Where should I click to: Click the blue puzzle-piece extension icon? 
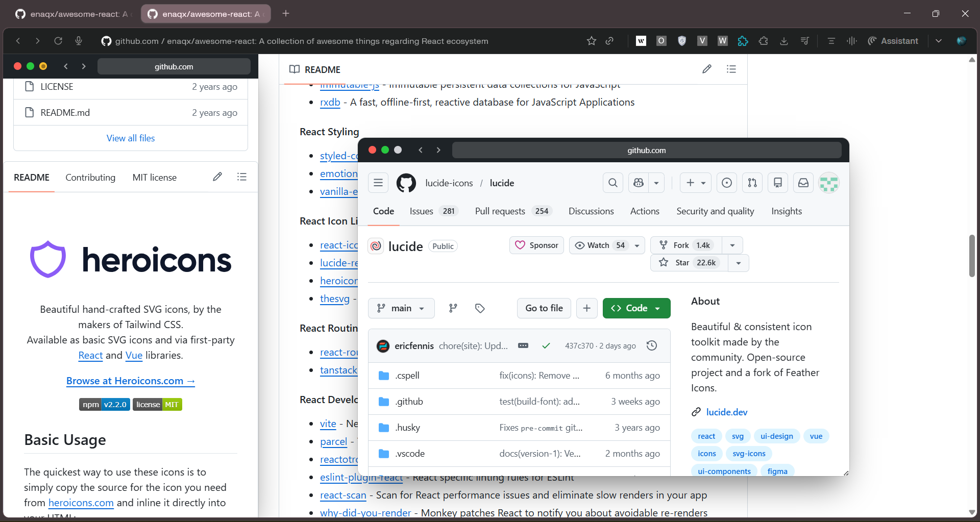click(743, 41)
